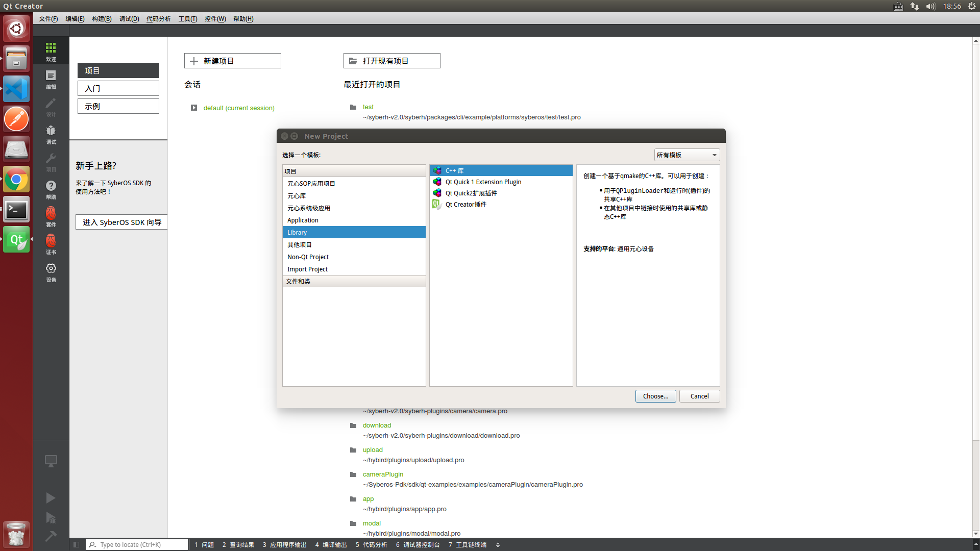Select 元心库 category

click(354, 195)
